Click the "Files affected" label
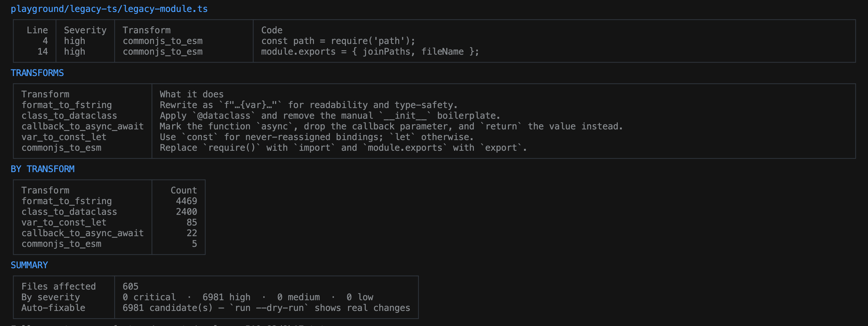 click(59, 286)
